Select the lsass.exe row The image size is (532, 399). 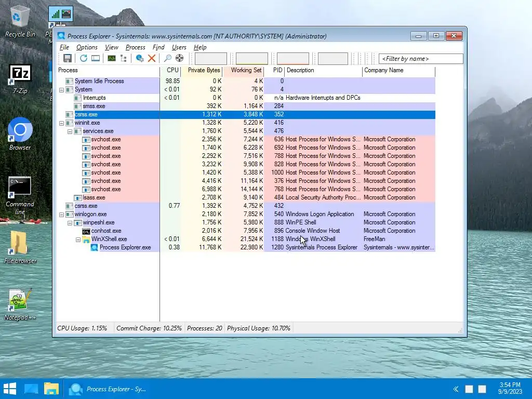[246, 197]
